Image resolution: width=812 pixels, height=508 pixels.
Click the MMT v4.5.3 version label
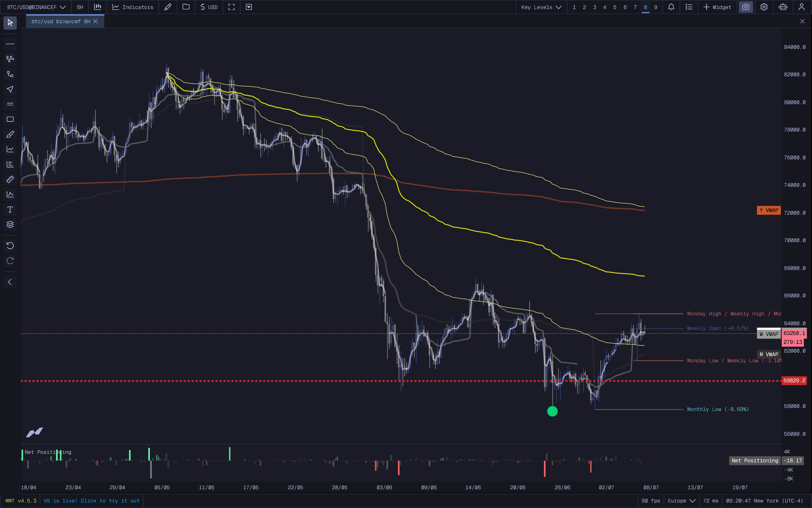[x=21, y=501]
